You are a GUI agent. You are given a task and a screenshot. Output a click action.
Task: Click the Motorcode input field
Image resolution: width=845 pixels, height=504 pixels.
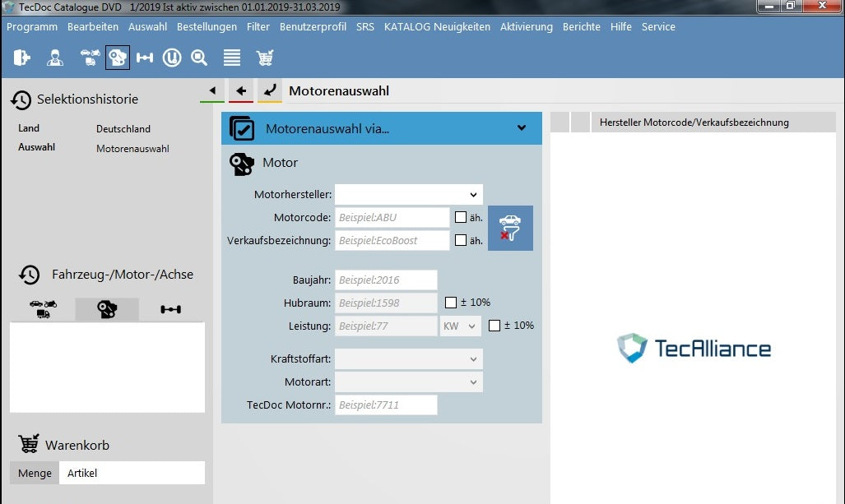pos(392,218)
